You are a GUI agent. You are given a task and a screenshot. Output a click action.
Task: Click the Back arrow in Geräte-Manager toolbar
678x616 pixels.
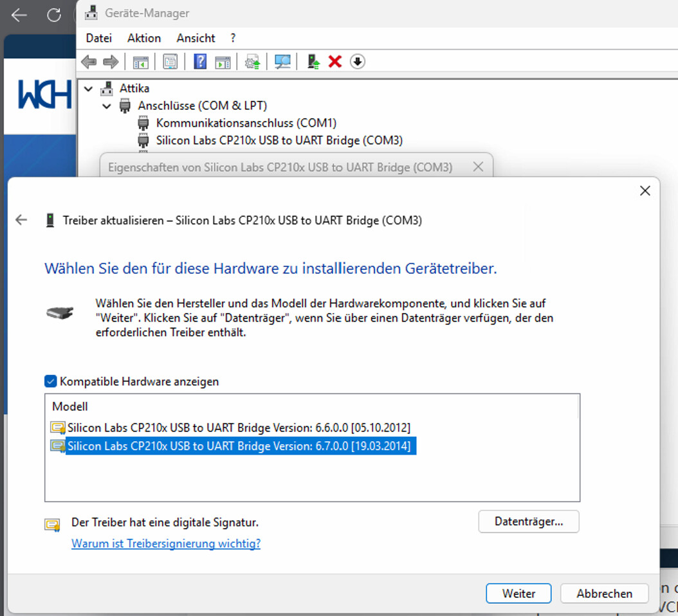click(89, 62)
